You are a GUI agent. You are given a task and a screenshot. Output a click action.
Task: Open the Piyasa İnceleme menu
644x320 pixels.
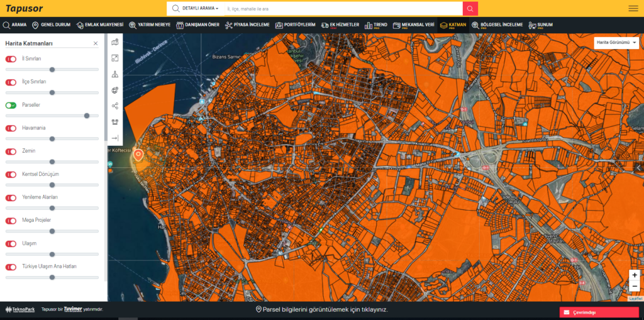[247, 25]
